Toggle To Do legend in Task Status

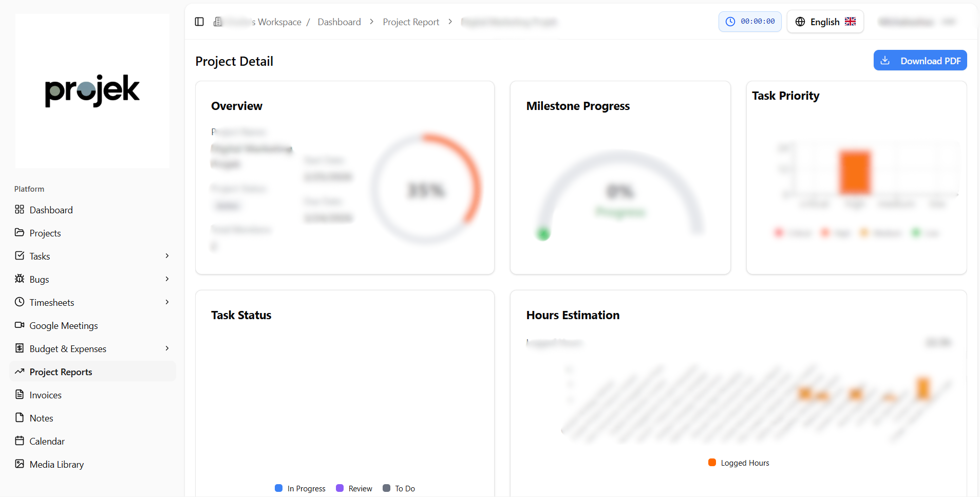point(399,488)
